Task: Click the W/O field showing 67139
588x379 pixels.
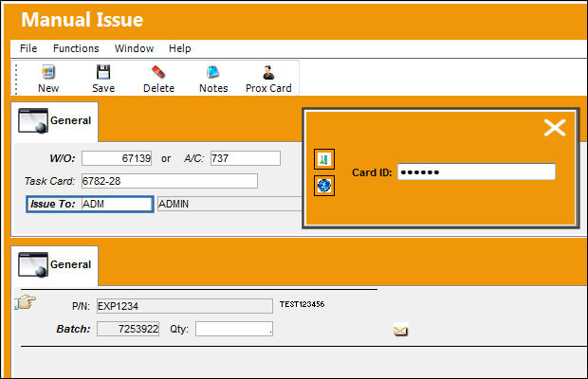Action: (x=117, y=158)
